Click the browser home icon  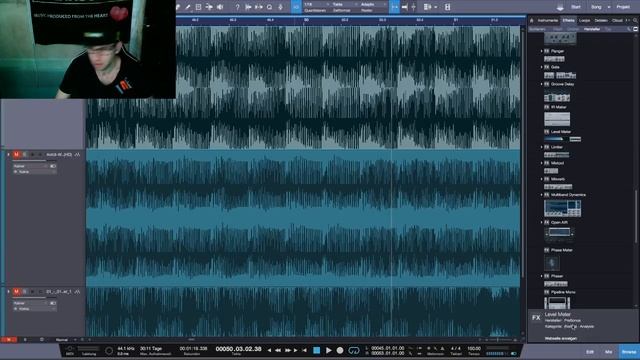tap(531, 20)
